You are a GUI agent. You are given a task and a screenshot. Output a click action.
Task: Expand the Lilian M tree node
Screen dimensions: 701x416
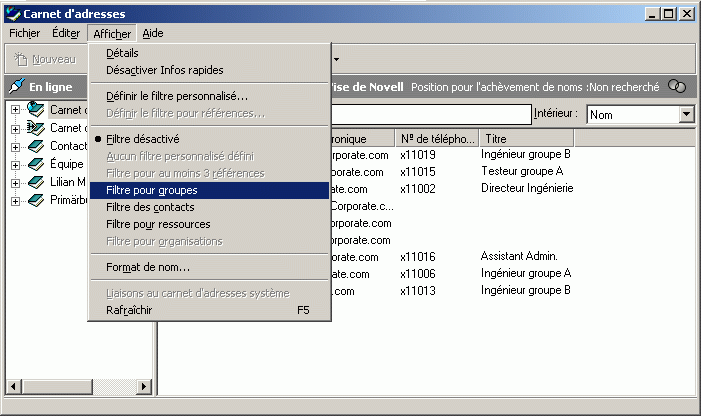coord(15,183)
